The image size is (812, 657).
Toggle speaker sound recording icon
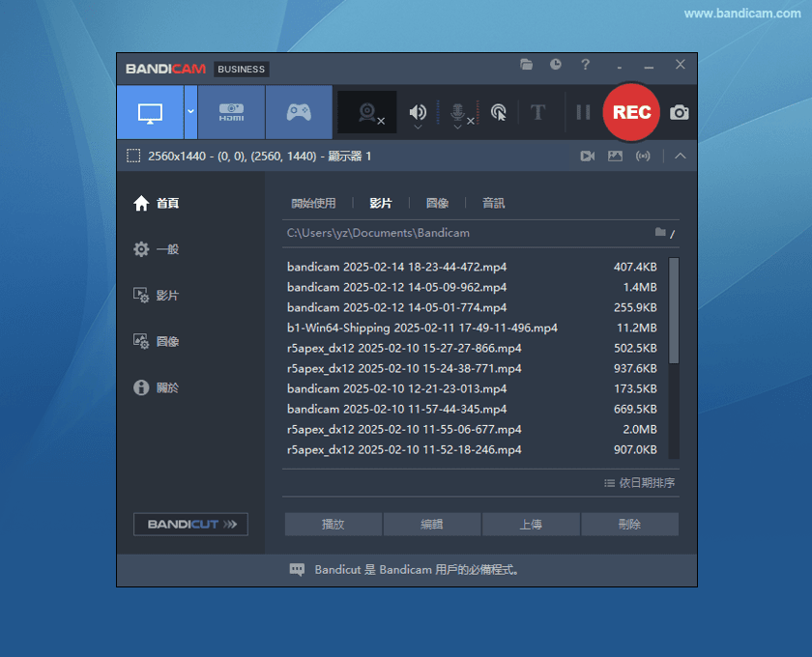418,111
